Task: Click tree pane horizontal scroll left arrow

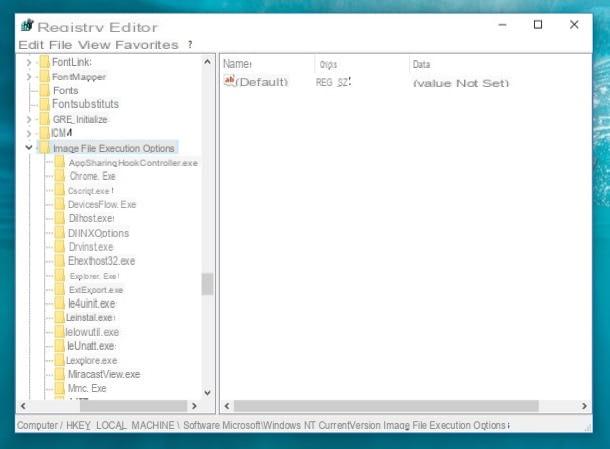Action: pos(23,406)
